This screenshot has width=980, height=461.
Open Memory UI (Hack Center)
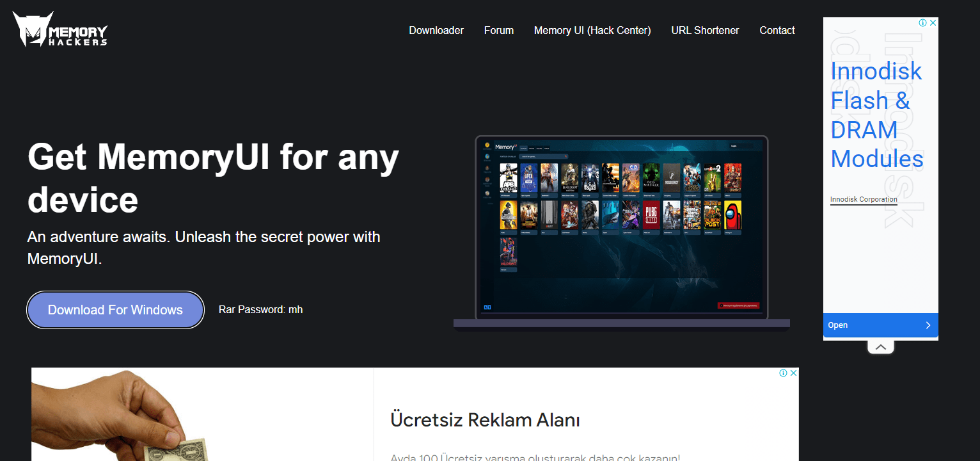tap(592, 30)
